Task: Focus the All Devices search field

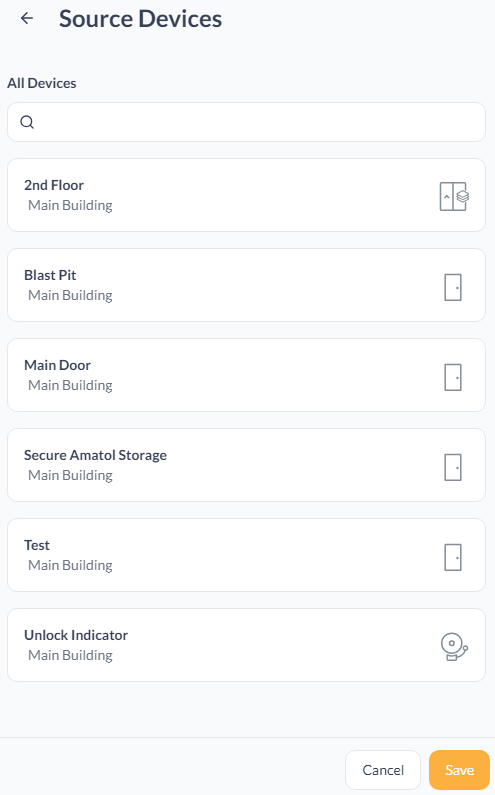Action: (246, 122)
